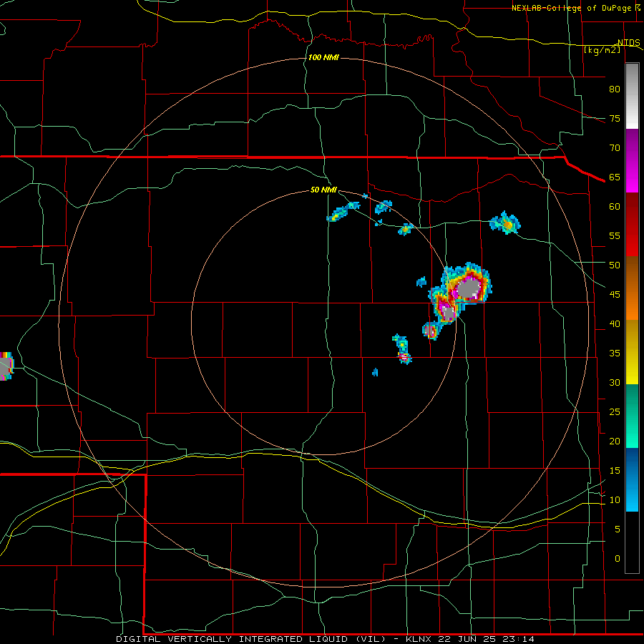The height and width of the screenshot is (644, 644).
Task: Click the "80" value on the color scale
Action: pos(615,89)
